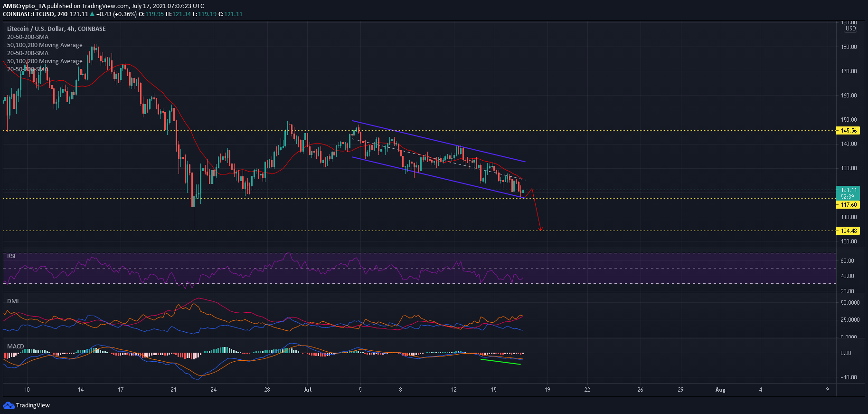
Task: Click the 14 date on time axis
Action: pyautogui.click(x=81, y=389)
